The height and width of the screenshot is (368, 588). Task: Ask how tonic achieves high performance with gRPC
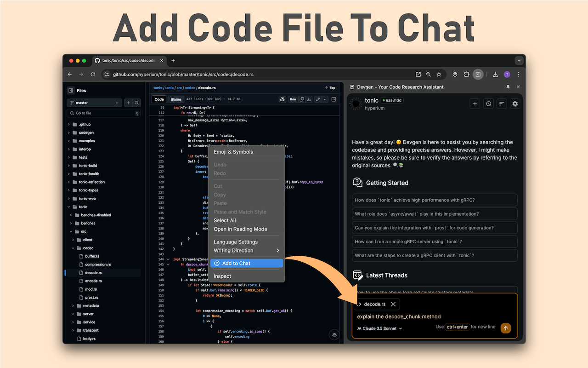[435, 200]
